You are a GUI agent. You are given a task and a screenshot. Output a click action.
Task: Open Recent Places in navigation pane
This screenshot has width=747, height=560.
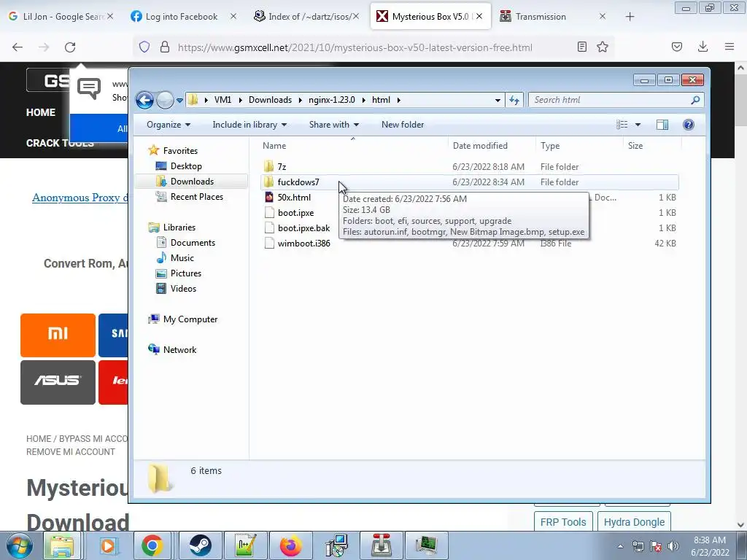point(196,196)
